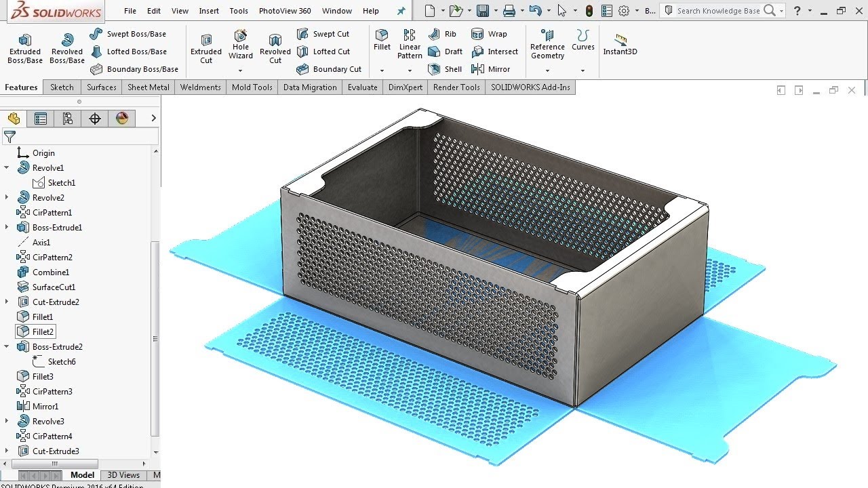
Task: Select the Fillet tool
Action: click(382, 40)
